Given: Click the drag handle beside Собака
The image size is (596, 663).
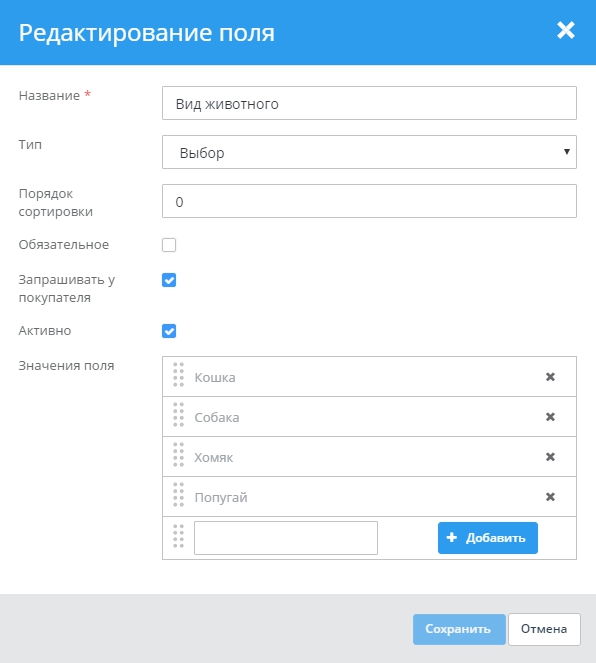Looking at the screenshot, I should click(178, 414).
